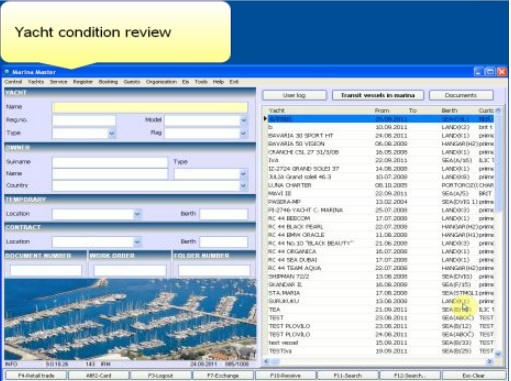Screen dimensions: 511x381
Task: Click the Temporary Berth field
Action: click(224, 214)
